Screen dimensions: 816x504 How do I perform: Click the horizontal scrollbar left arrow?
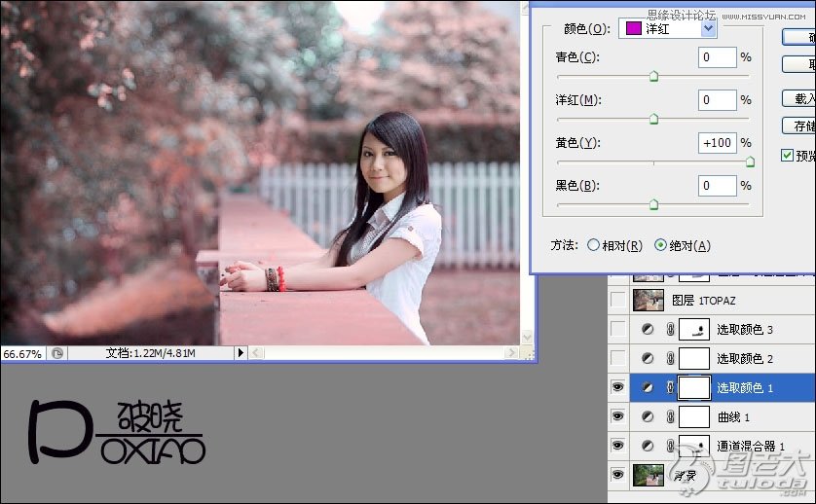point(255,353)
